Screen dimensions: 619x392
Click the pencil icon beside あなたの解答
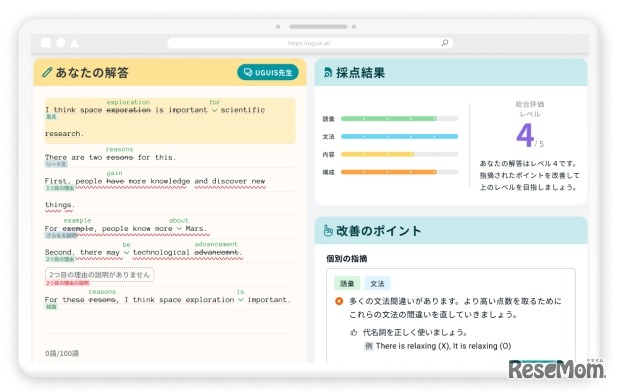point(47,72)
